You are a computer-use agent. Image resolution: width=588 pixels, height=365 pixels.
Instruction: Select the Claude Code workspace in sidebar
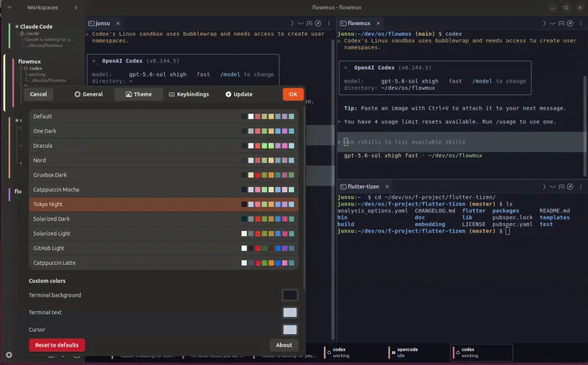click(x=36, y=26)
